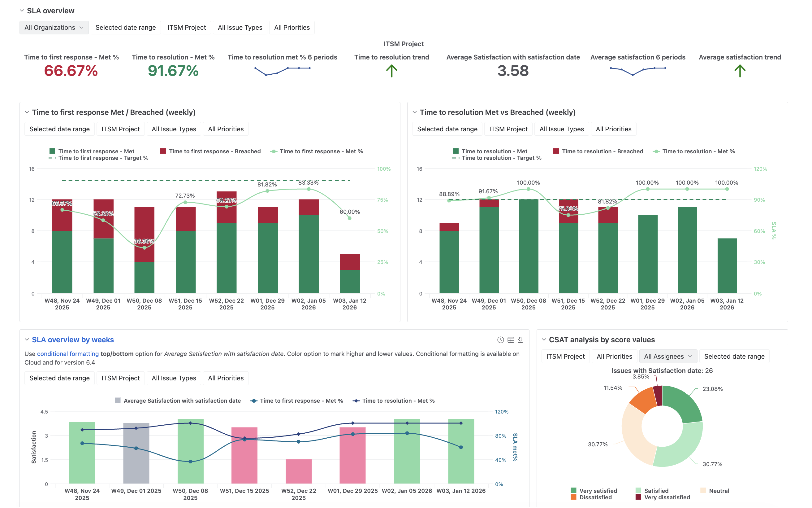
Task: Click the 60.00% data point in first response chart
Action: tap(350, 218)
